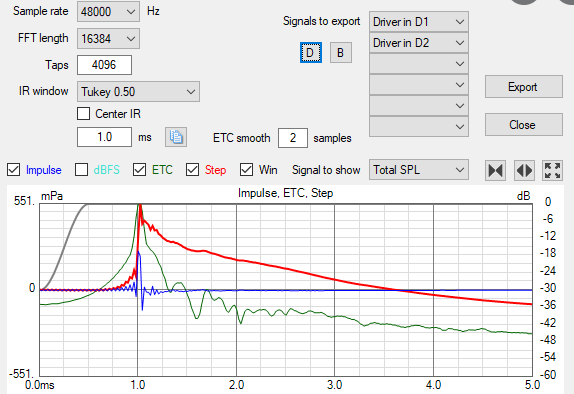Viewport: 574px width, 394px height.
Task: Click the Signals to export label
Action: [x=321, y=21]
